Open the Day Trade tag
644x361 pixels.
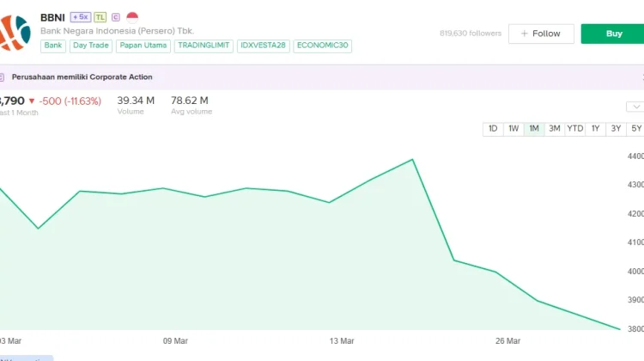coord(91,46)
